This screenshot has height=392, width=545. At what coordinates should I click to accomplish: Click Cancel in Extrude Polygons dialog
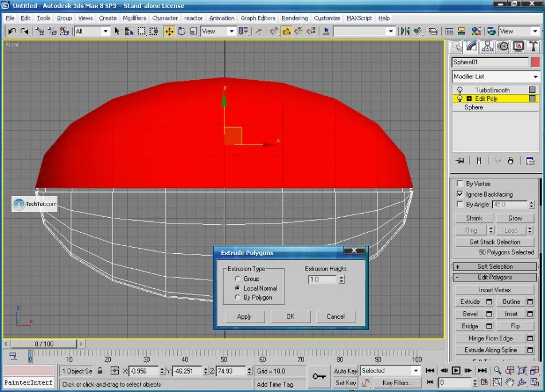pyautogui.click(x=336, y=316)
